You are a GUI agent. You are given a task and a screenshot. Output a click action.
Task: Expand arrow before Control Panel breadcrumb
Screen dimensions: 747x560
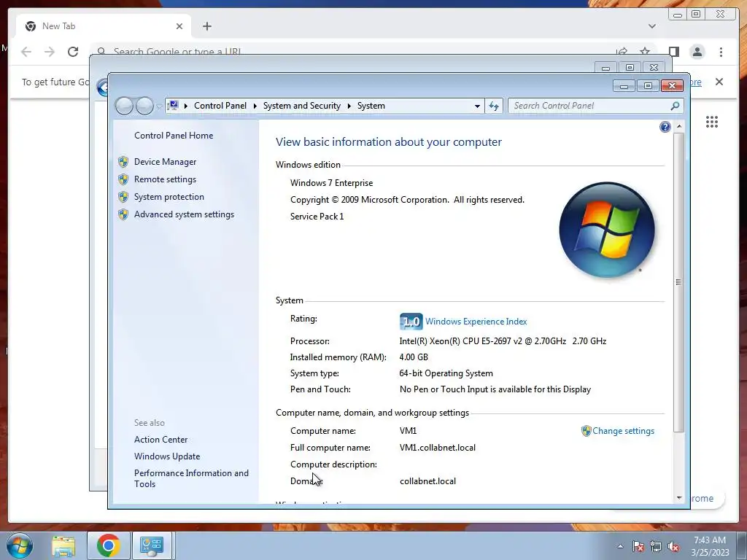(x=186, y=106)
